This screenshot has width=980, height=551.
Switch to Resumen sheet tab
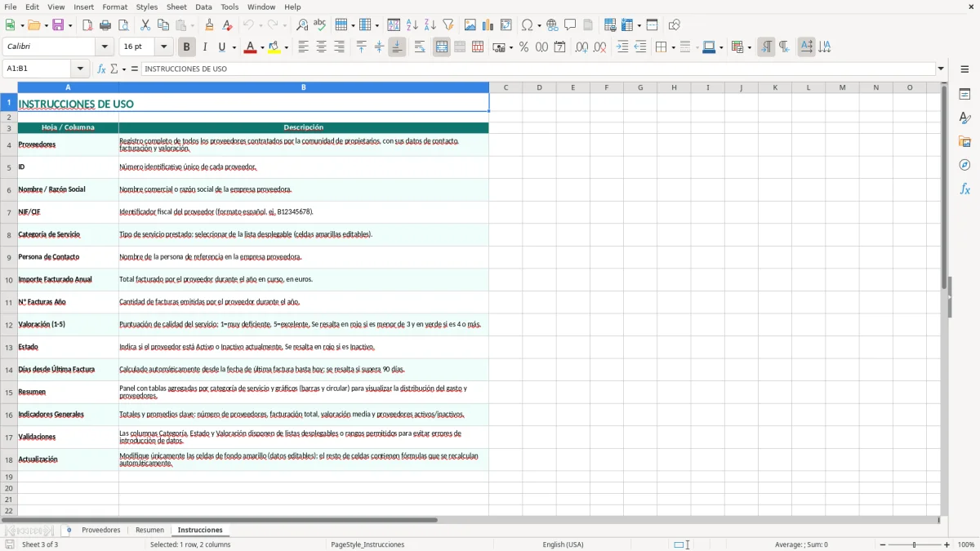(149, 531)
